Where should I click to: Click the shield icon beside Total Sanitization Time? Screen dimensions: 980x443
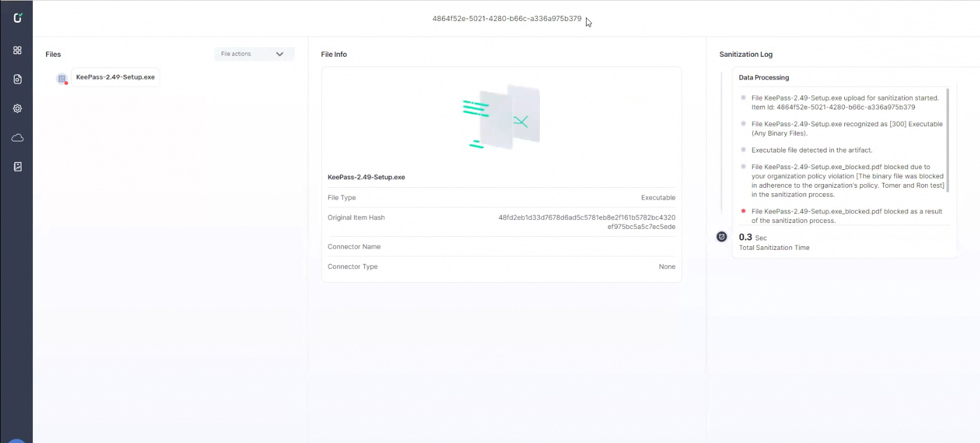722,237
